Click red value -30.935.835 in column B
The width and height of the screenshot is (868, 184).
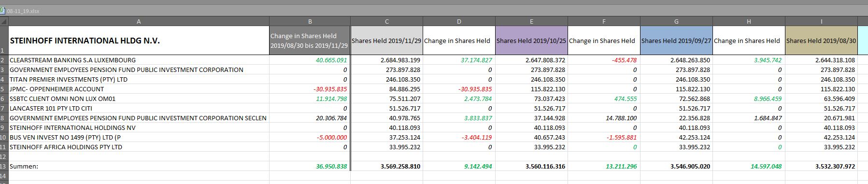pos(330,89)
